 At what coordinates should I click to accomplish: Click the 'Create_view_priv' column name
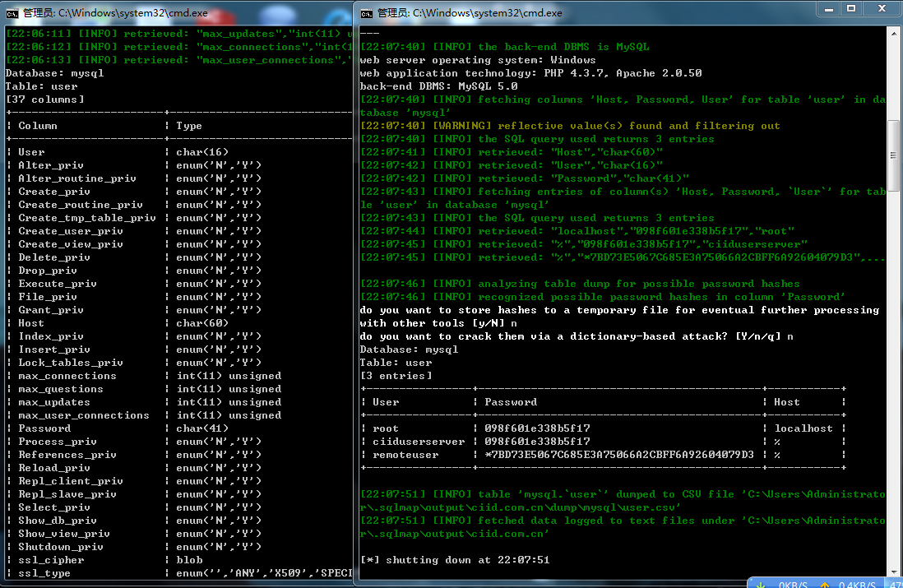[x=70, y=244]
